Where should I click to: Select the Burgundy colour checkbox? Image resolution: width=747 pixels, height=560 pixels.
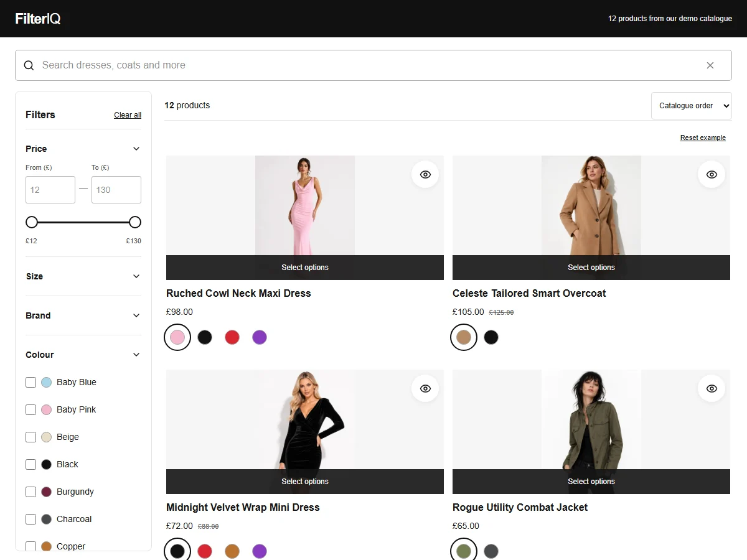click(31, 492)
